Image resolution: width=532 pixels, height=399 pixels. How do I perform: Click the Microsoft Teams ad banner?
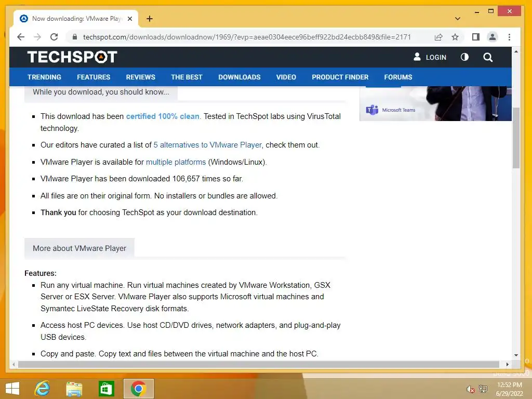click(436, 103)
